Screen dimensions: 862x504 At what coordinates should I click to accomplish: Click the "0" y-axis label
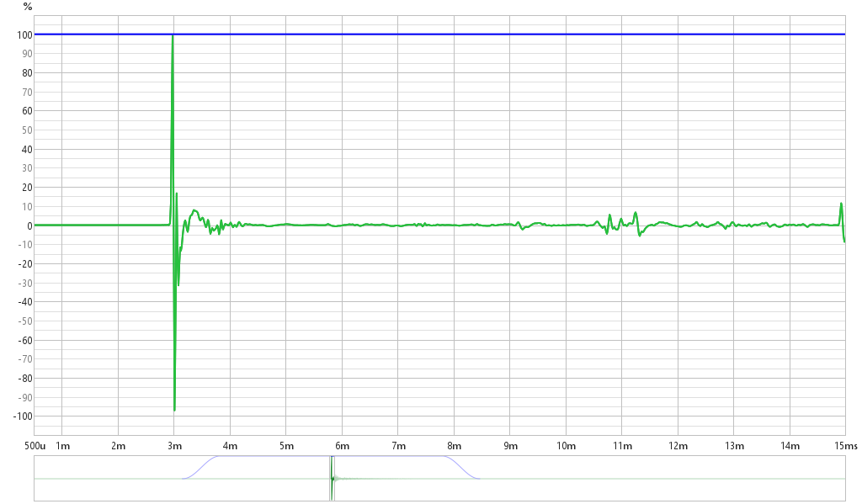pyautogui.click(x=29, y=225)
